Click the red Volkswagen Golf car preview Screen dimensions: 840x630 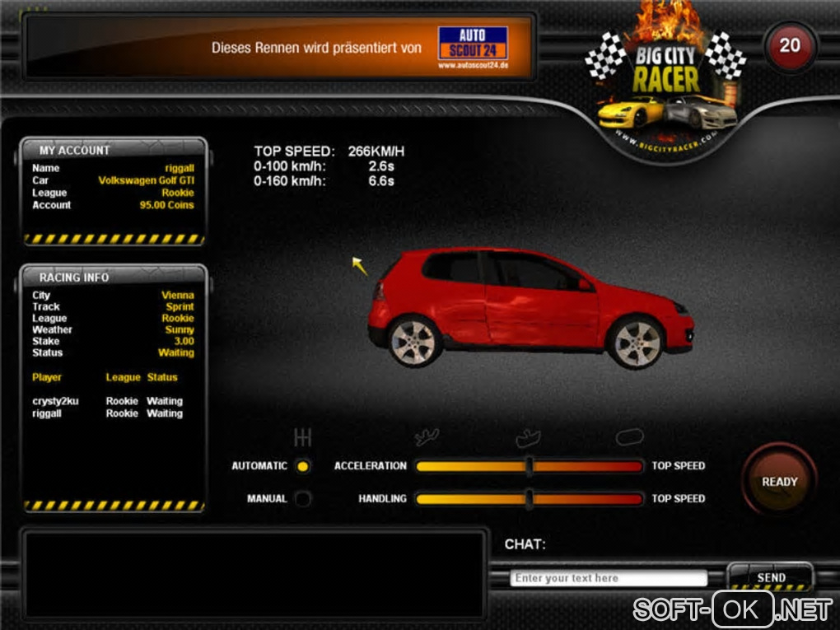[530, 307]
